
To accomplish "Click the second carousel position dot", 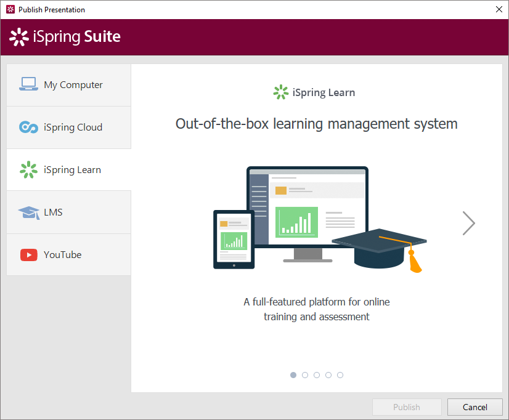I will click(305, 375).
